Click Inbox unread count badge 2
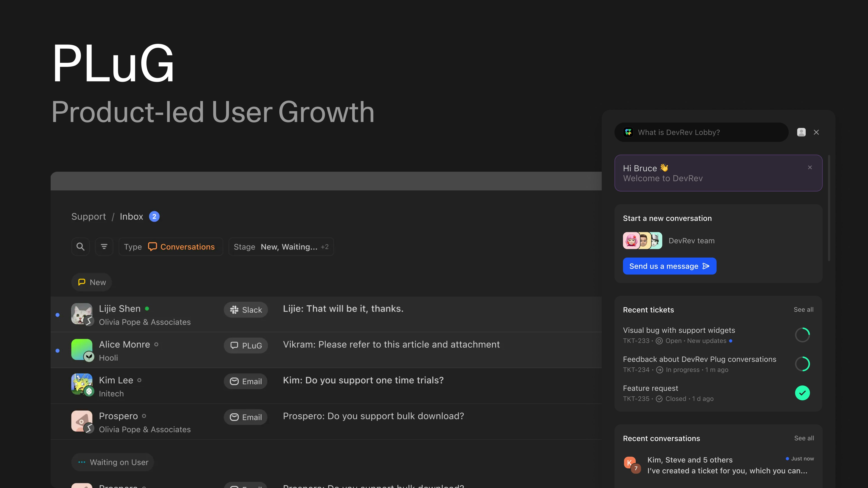The height and width of the screenshot is (488, 868). (x=154, y=217)
